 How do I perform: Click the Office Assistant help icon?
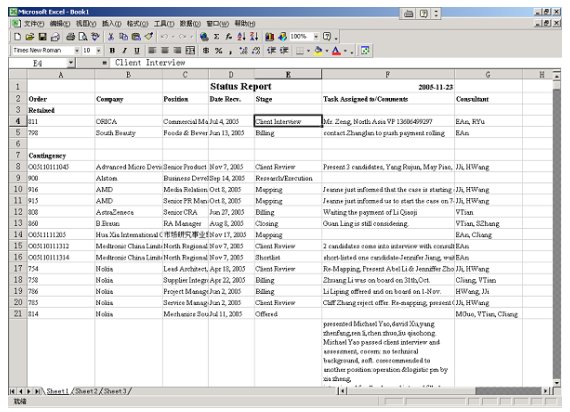pos(327,37)
